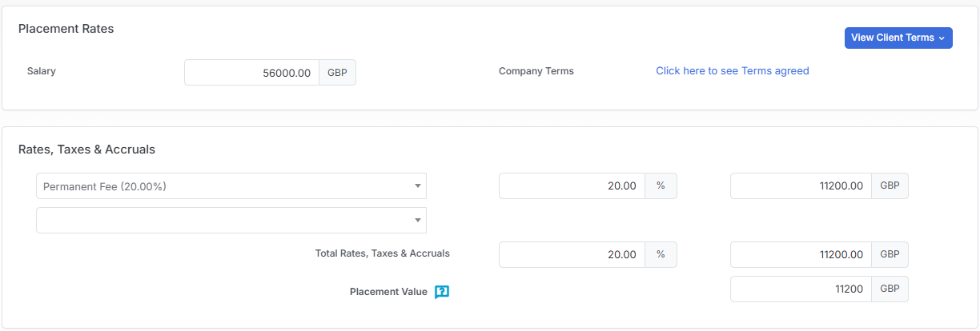Click the Total Rates, Taxes & Accruals label

[x=383, y=253]
